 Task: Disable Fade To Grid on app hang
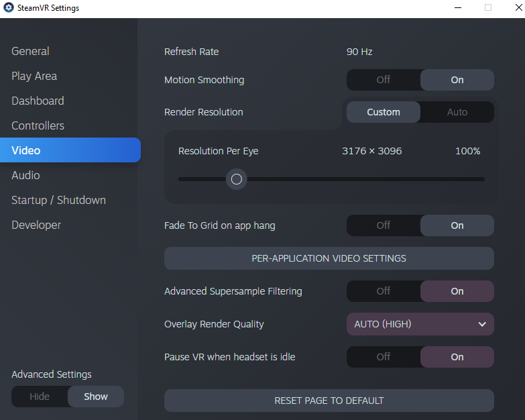384,225
